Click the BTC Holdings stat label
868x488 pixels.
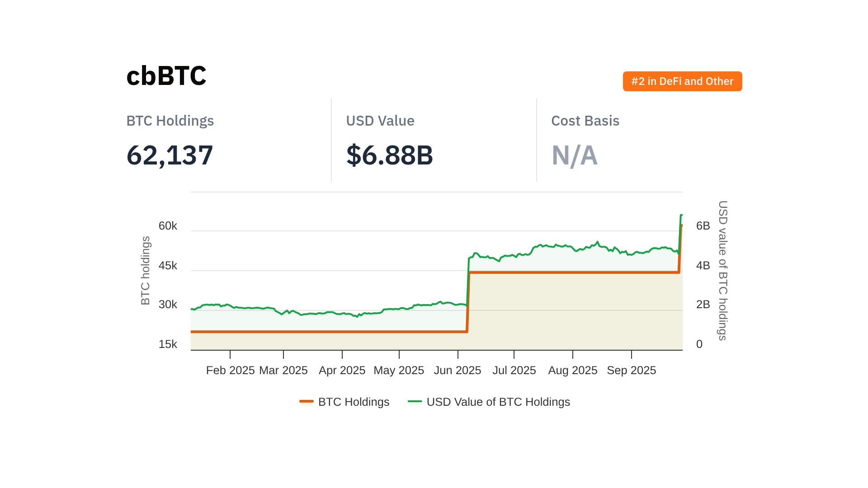click(170, 121)
